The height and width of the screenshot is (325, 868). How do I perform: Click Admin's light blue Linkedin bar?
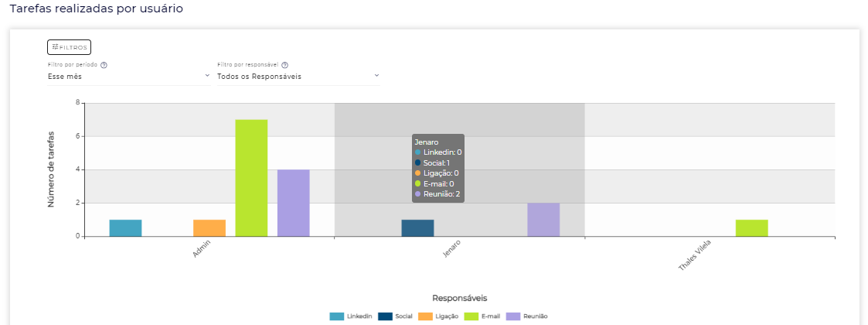[125, 228]
